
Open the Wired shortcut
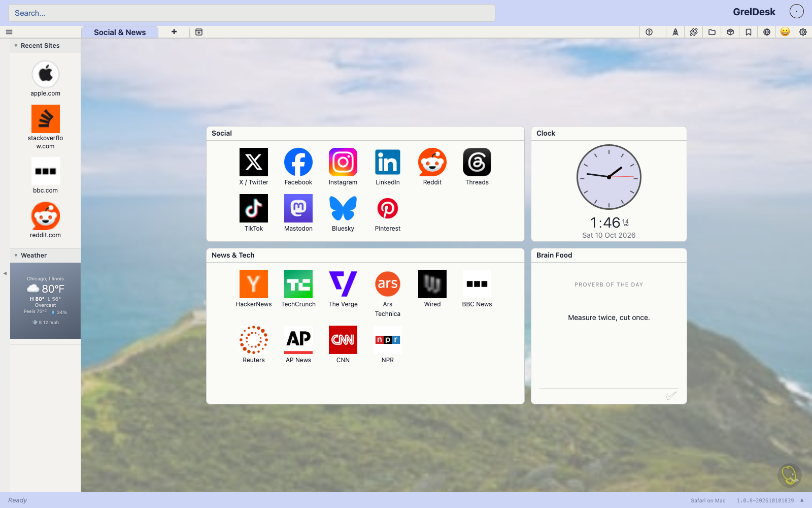[432, 289]
